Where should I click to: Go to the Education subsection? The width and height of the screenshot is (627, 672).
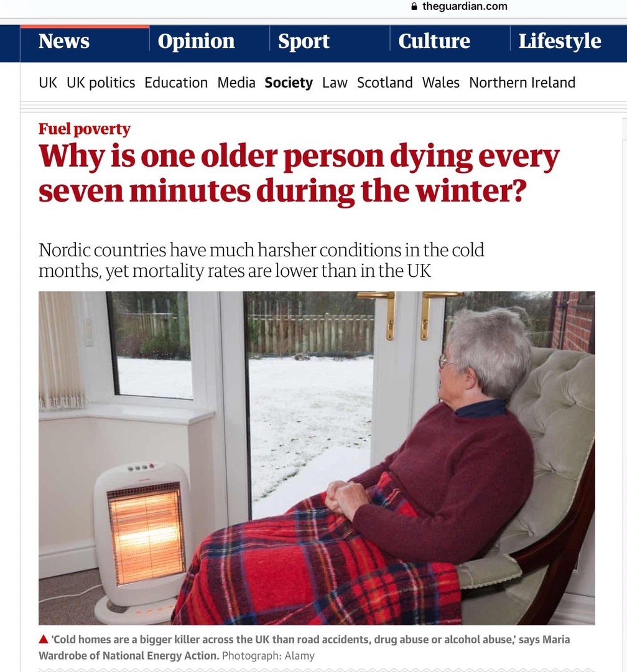point(175,82)
